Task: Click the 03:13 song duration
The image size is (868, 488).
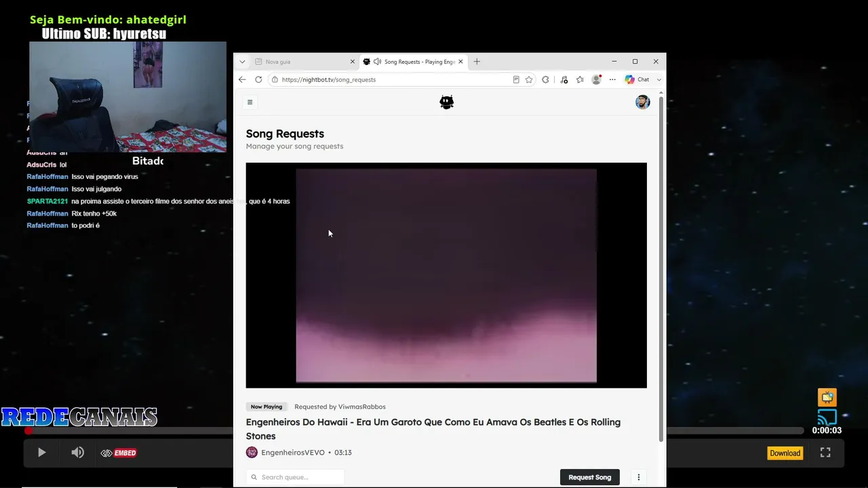Action: point(342,453)
